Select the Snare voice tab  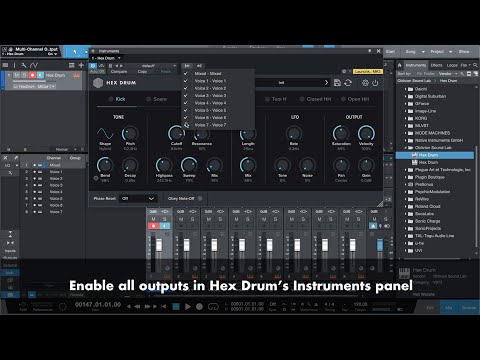click(157, 99)
